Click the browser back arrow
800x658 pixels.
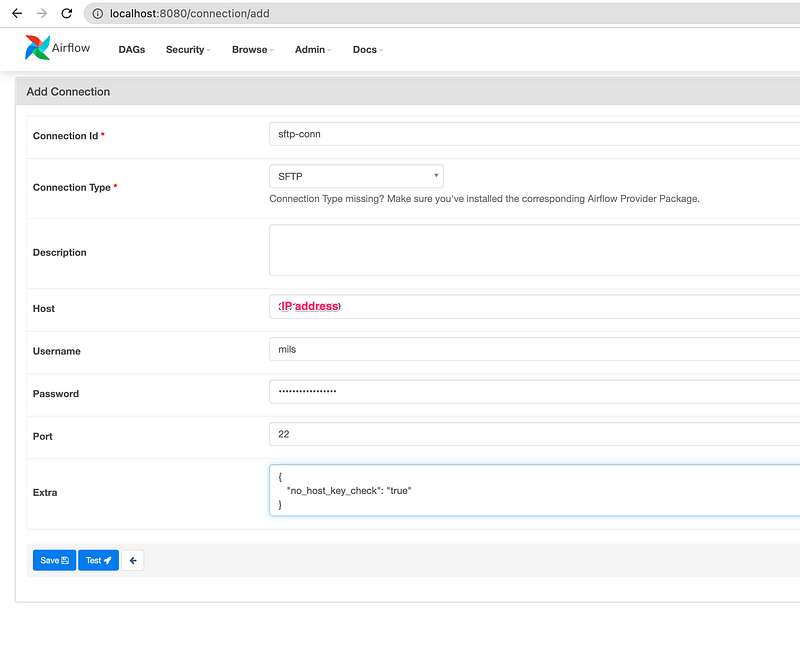[x=16, y=14]
